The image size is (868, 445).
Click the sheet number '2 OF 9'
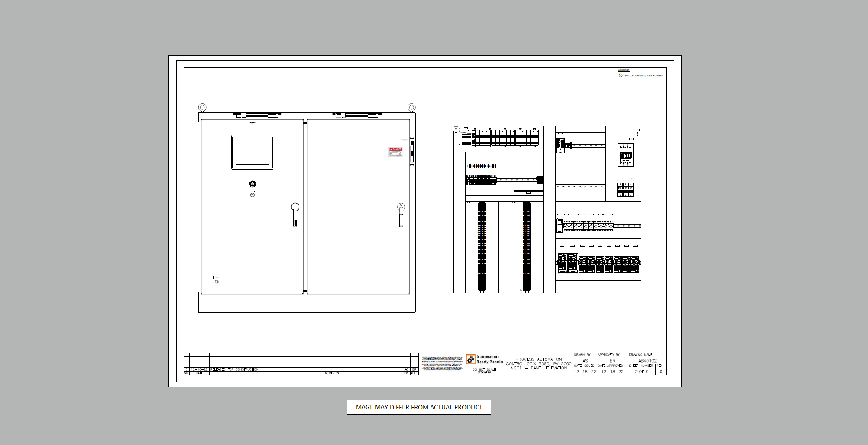[x=641, y=372]
